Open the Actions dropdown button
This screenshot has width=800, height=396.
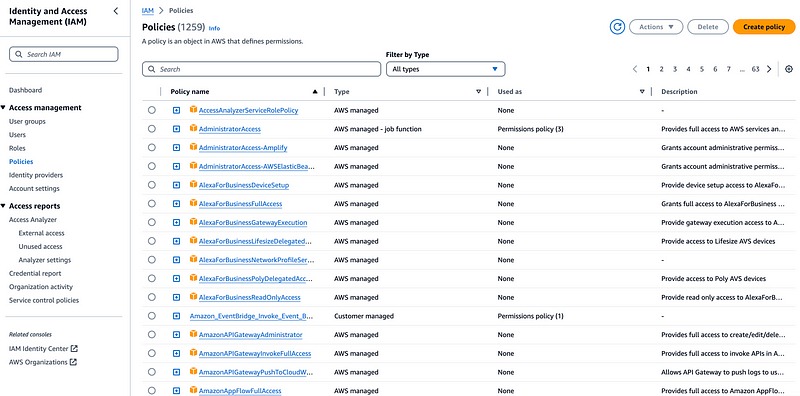[656, 27]
